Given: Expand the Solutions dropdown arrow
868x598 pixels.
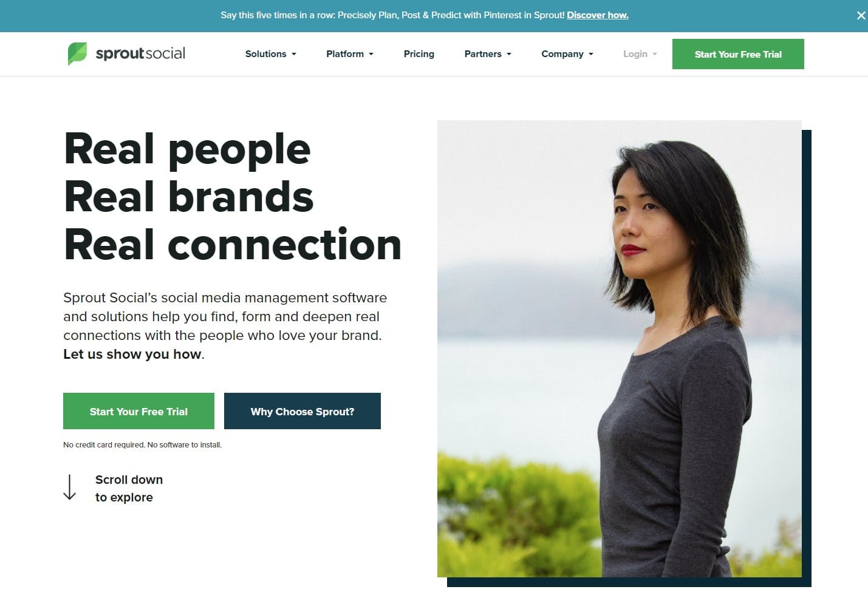Looking at the screenshot, I should pos(294,54).
